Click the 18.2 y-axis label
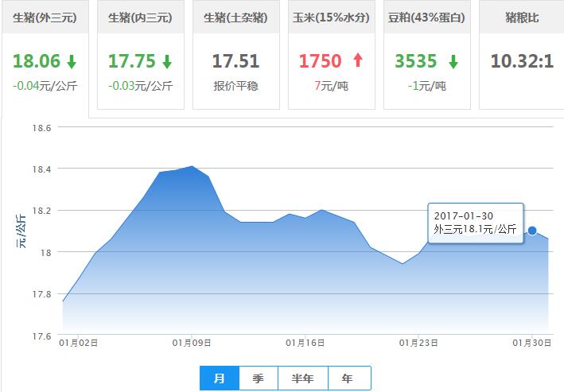Screen dimensions: 564x392 [41, 211]
